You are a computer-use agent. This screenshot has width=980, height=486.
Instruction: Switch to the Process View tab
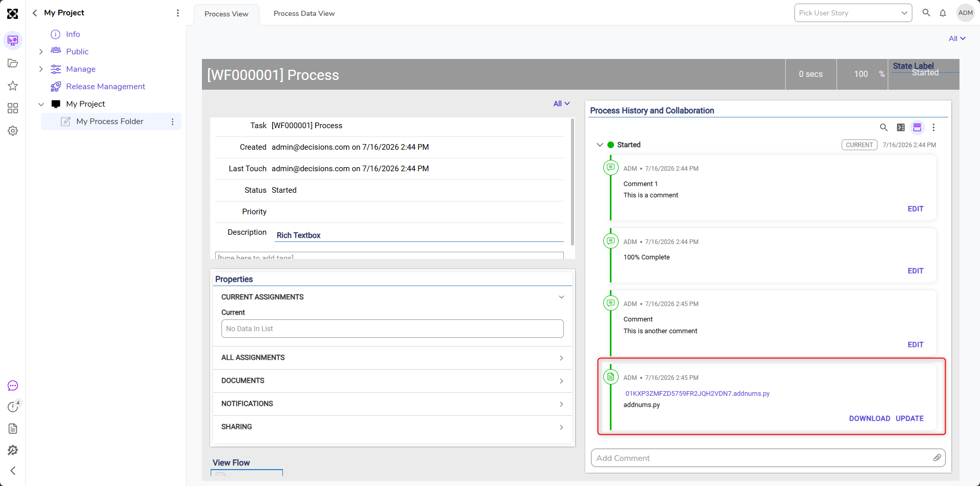point(226,14)
